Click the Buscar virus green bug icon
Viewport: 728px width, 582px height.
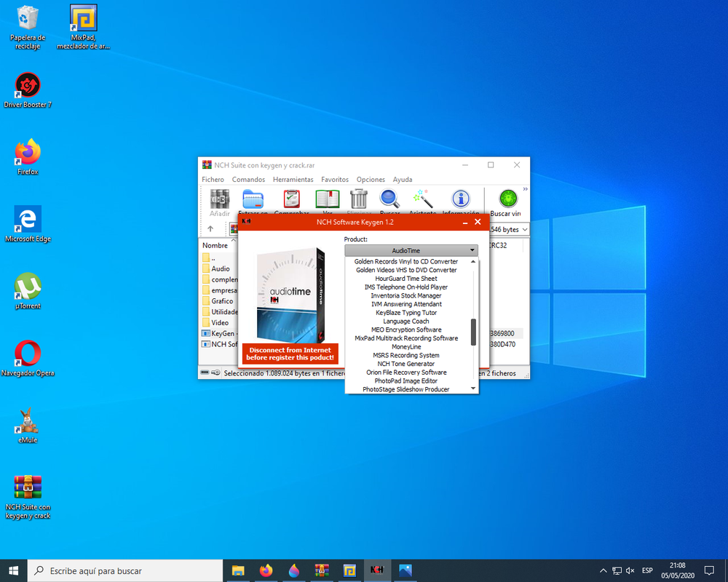pos(508,199)
